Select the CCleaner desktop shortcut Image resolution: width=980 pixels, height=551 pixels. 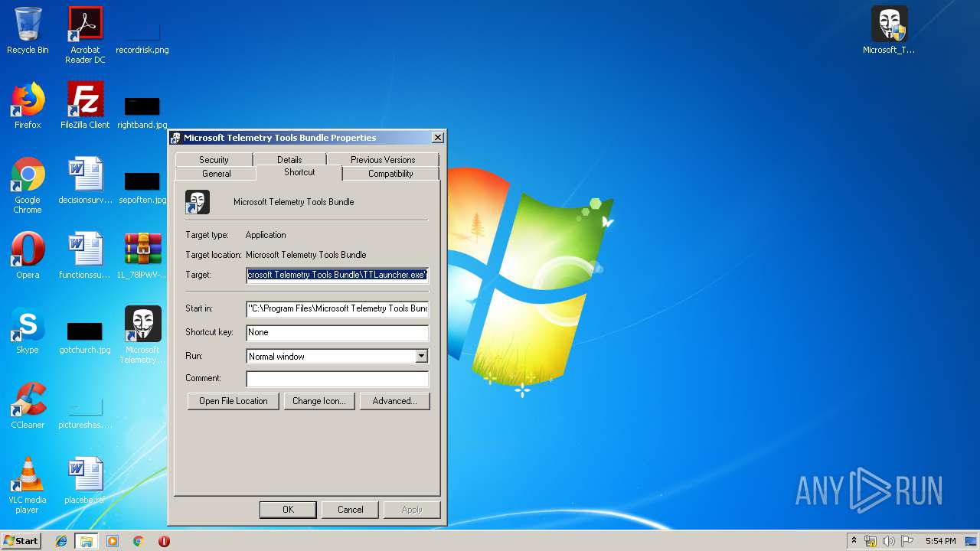pos(28,406)
